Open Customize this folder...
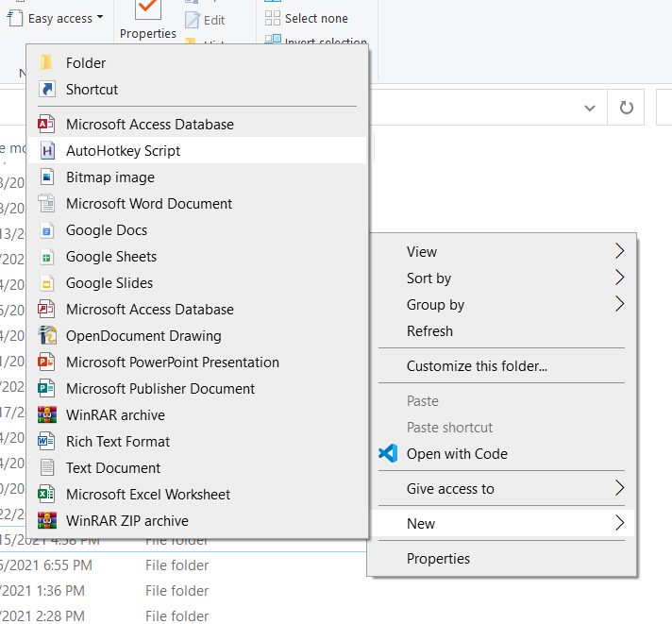672x624 pixels. [501, 366]
